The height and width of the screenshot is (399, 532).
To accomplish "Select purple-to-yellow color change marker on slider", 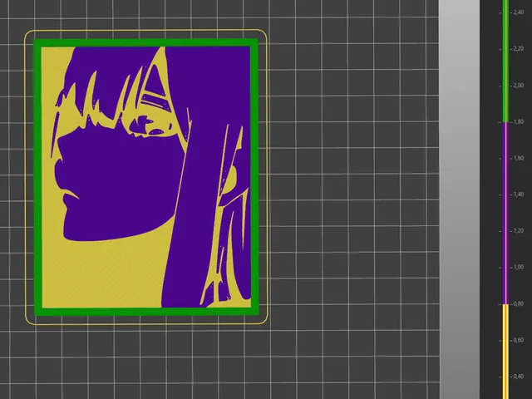I will tap(505, 304).
